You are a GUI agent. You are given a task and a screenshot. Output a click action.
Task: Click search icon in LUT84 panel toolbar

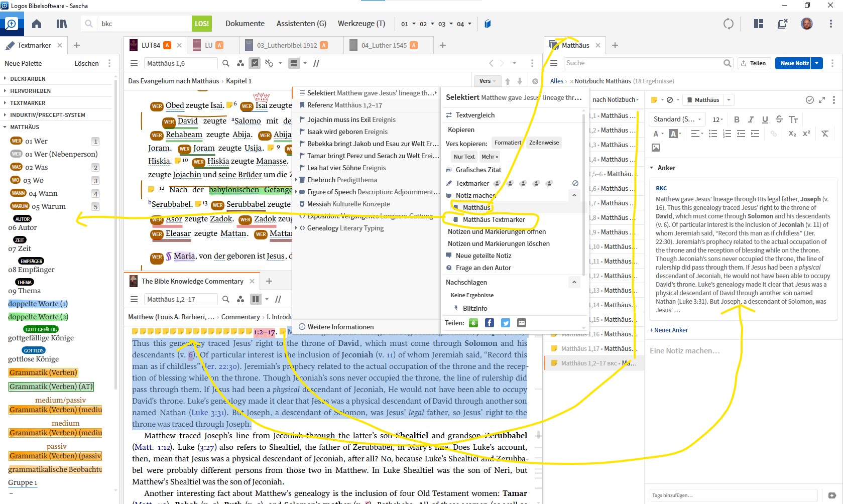click(226, 63)
